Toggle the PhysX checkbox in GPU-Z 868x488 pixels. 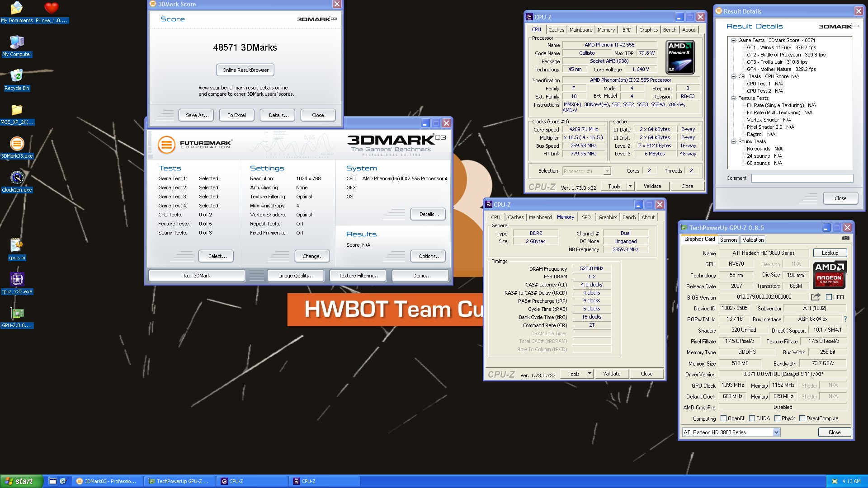(778, 418)
